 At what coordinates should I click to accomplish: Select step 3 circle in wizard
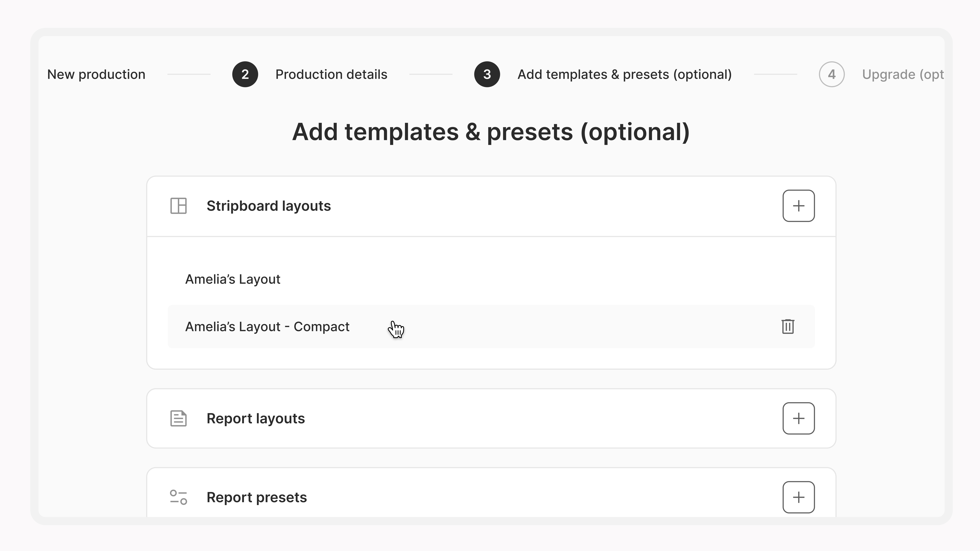click(487, 74)
